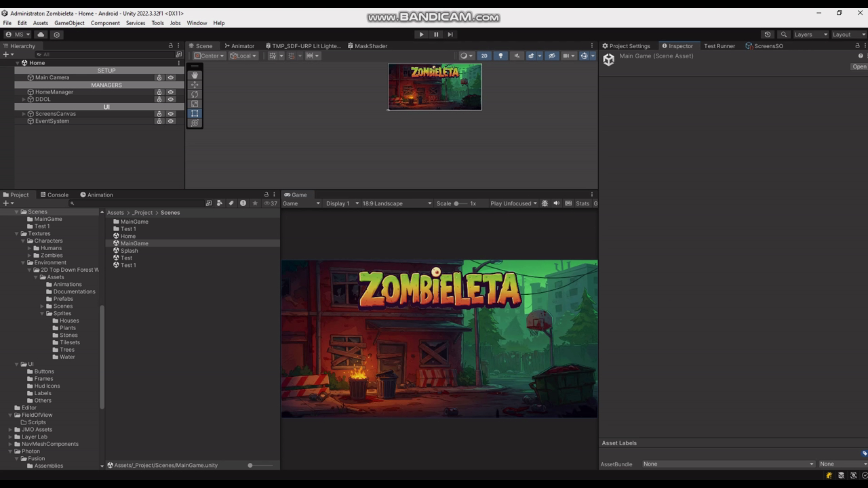
Task: Open the Layers dropdown
Action: (x=810, y=35)
